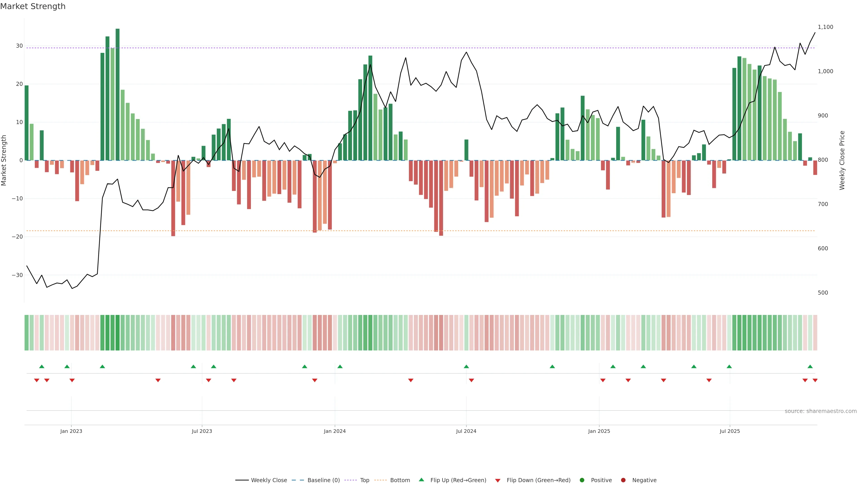The height and width of the screenshot is (488, 868).
Task: Click the first heatmap strip cell
Action: 27,333
